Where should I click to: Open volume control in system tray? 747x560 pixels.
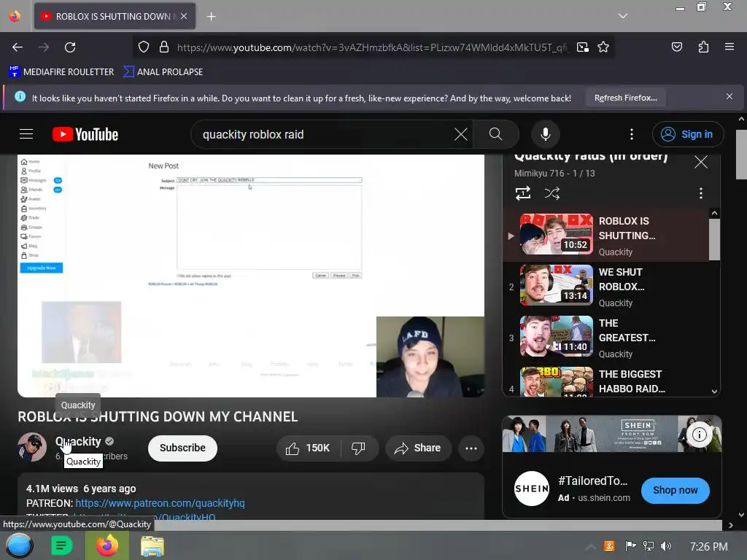[x=665, y=546]
